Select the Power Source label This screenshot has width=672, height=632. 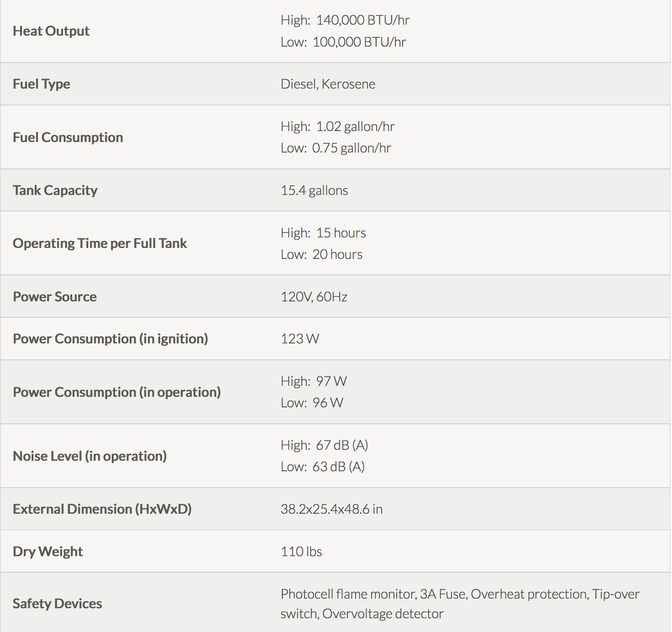point(55,297)
